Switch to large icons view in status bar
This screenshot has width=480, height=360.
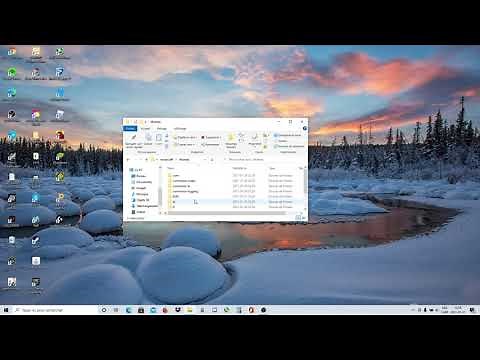[304, 218]
